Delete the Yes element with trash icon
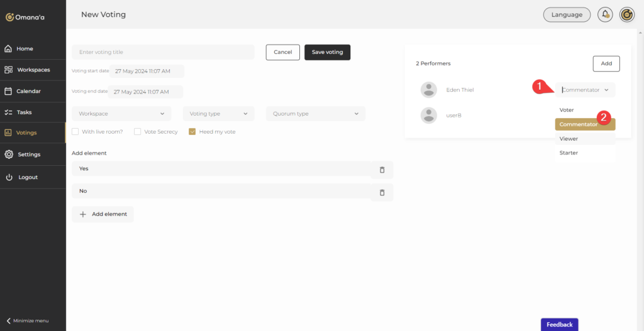This screenshot has width=644, height=331. (382, 170)
